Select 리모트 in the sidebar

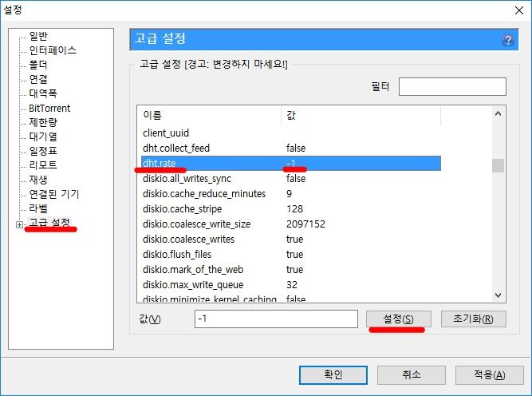[43, 164]
